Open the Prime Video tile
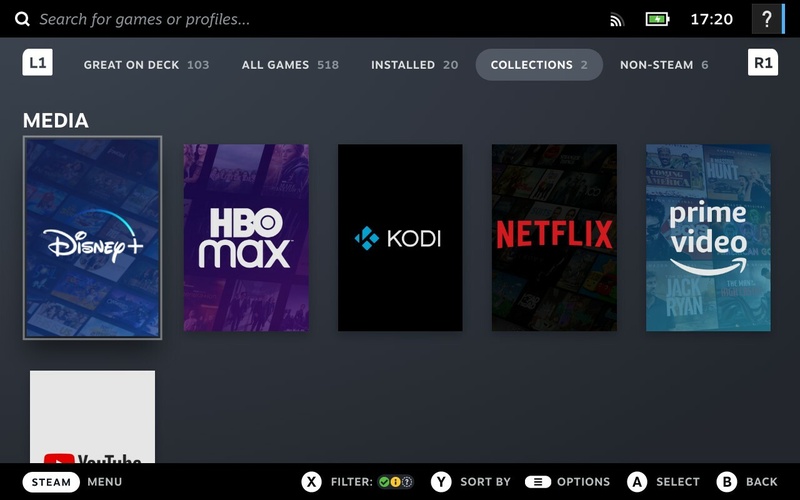The image size is (800, 500). tap(708, 238)
